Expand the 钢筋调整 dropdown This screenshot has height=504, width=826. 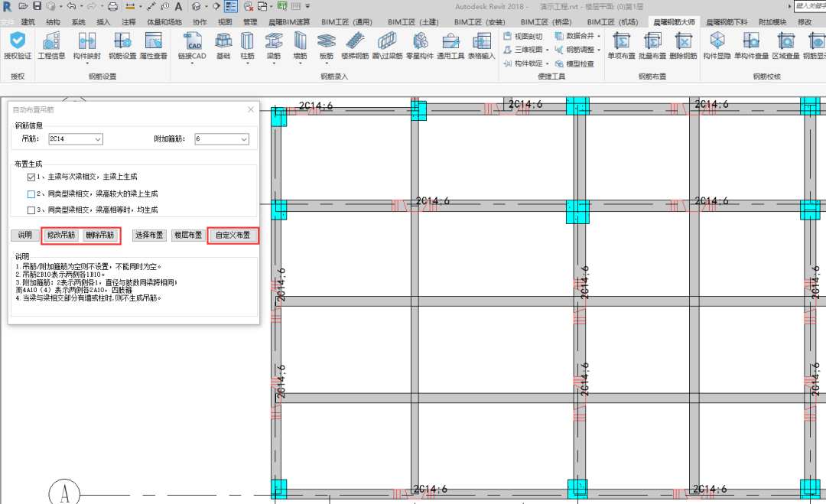click(599, 50)
